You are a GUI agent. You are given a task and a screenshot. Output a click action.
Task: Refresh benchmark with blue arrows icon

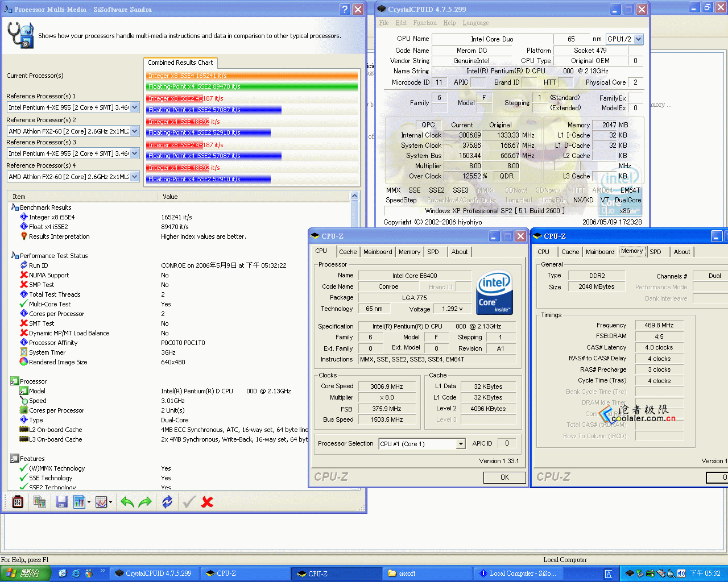(167, 502)
